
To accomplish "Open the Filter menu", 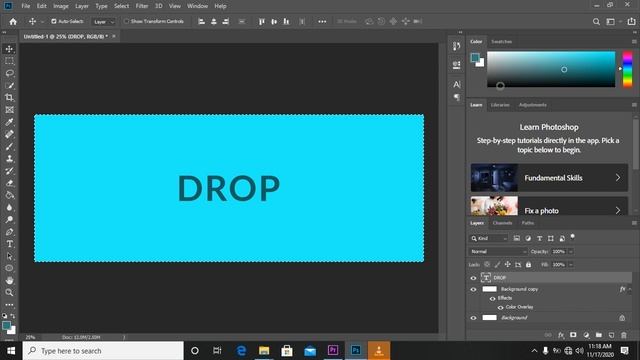I will pos(142,6).
